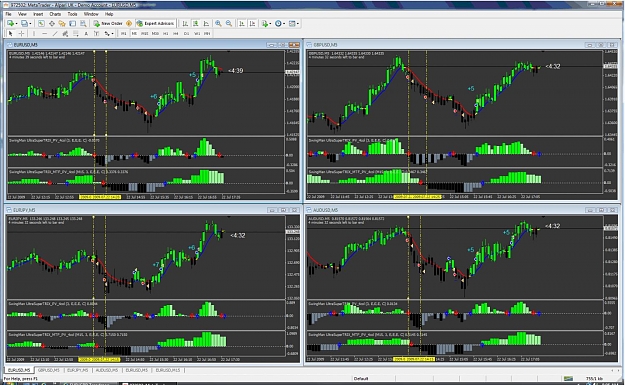The image size is (625, 385).
Task: Switch to the EURUSD,M15 chart tab
Action: 167,370
